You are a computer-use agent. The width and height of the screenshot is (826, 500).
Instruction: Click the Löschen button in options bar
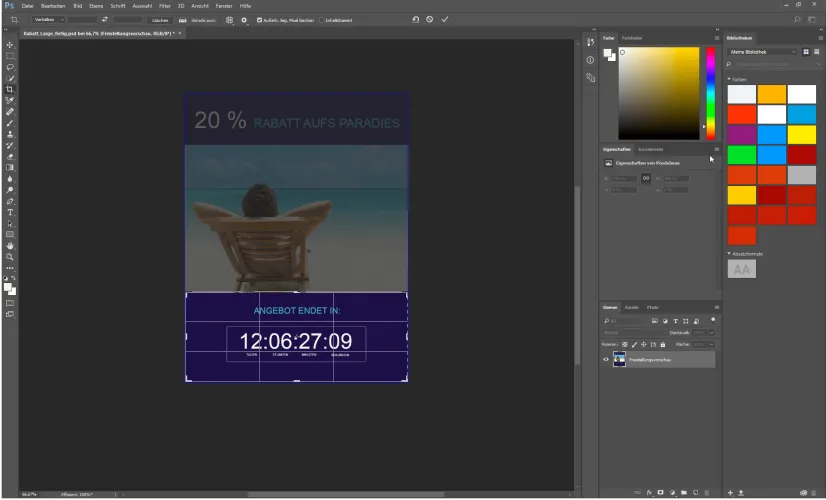tap(160, 20)
